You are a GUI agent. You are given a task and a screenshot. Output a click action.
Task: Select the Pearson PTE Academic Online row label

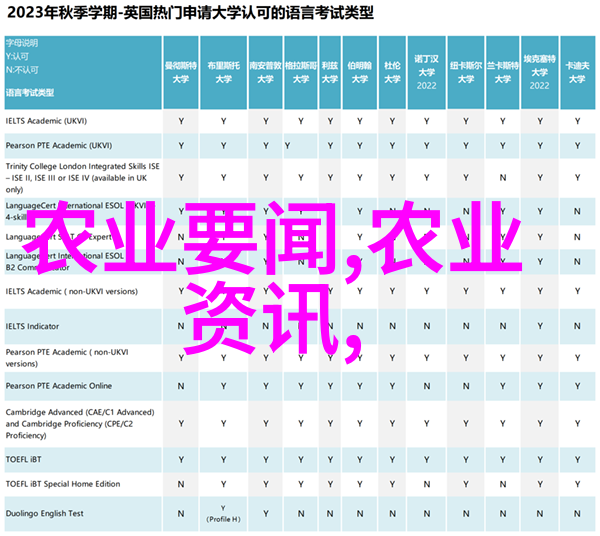tap(59, 386)
